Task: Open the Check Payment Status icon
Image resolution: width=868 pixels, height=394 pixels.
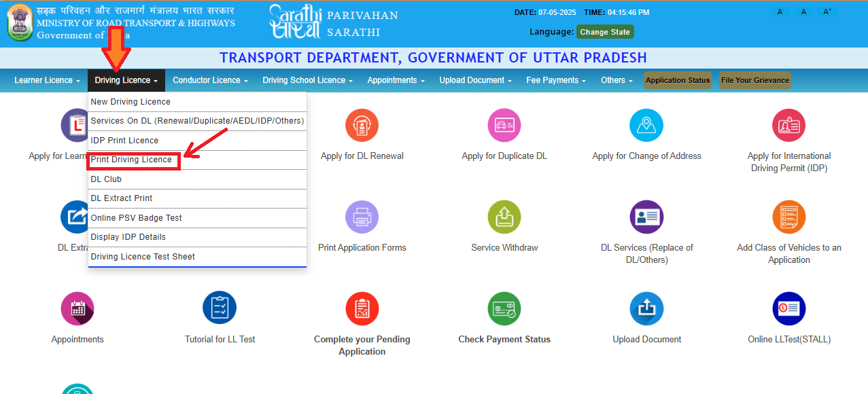Action: coord(504,309)
